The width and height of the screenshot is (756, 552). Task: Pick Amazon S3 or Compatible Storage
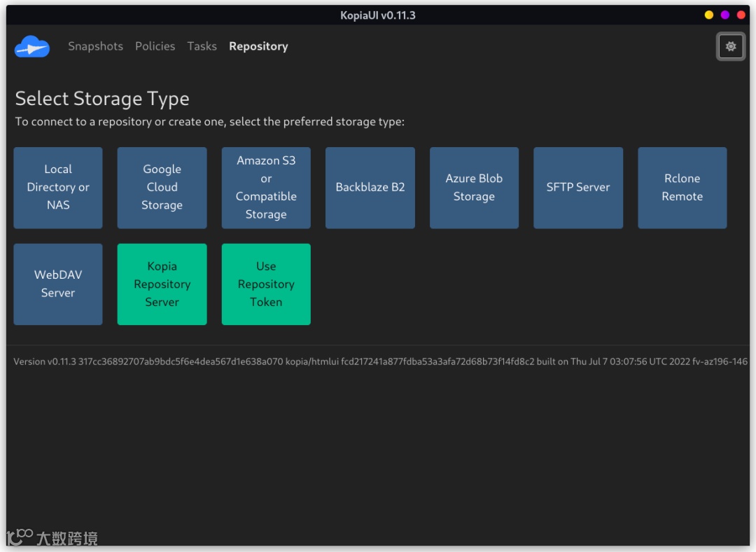click(266, 188)
